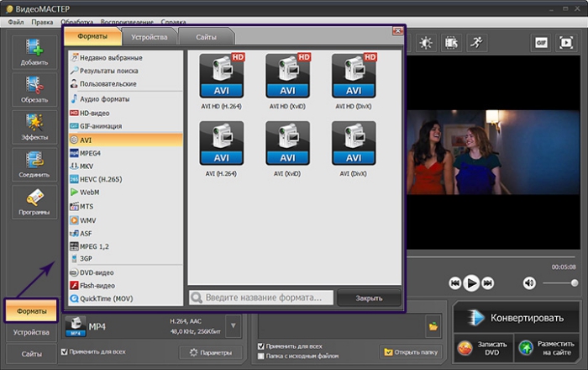Mute the preview sound speaker icon
Screen dimensions: 588x370
pyautogui.click(x=529, y=283)
